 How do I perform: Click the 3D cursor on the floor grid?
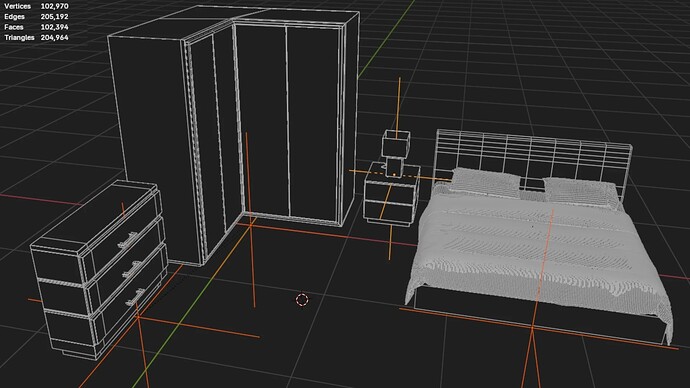[302, 300]
